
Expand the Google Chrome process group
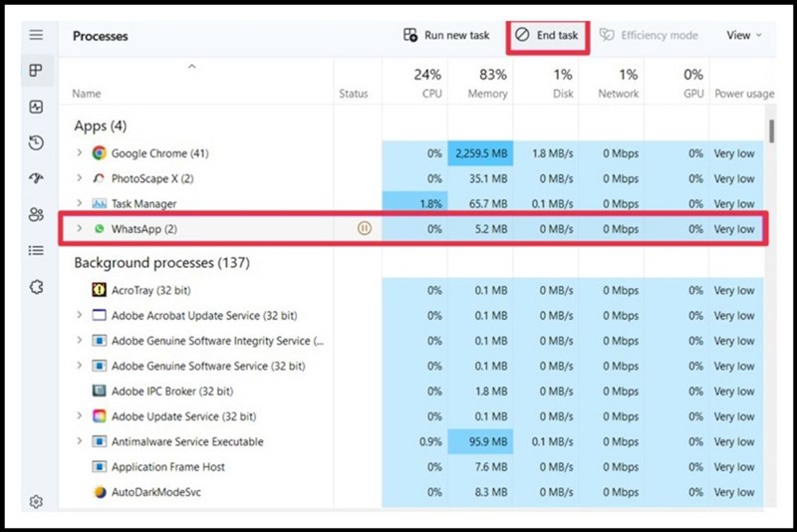coord(80,153)
